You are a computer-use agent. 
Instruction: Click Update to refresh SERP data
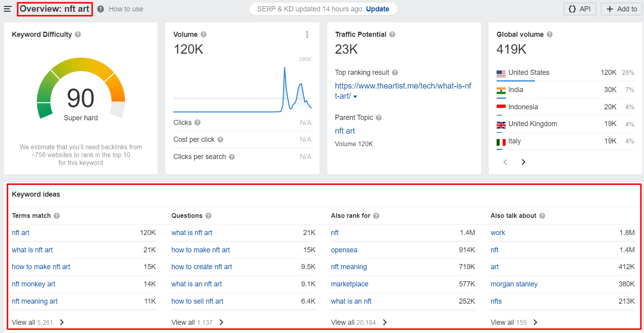pyautogui.click(x=377, y=9)
